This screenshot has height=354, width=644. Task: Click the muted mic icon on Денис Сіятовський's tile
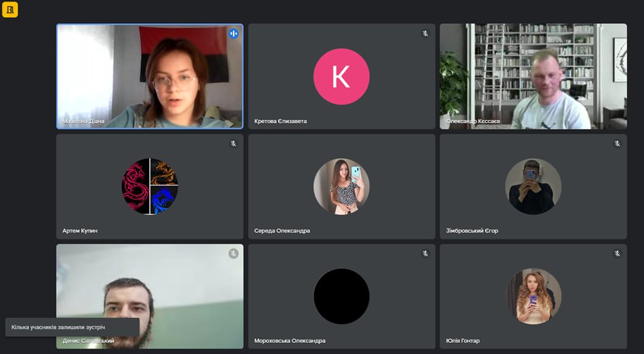coord(233,254)
